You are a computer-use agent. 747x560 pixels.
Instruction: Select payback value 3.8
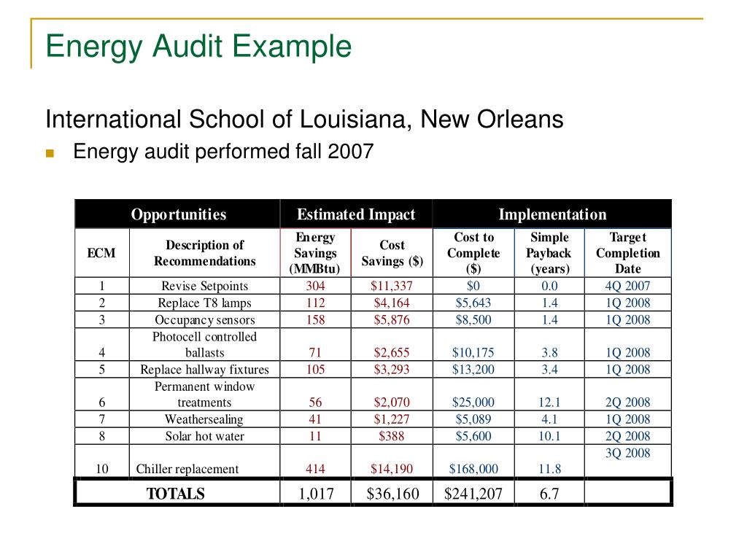(x=549, y=353)
